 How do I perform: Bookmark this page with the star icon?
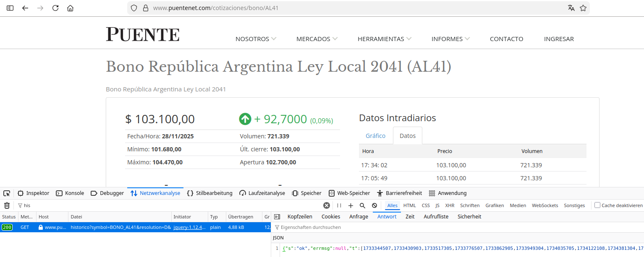583,8
